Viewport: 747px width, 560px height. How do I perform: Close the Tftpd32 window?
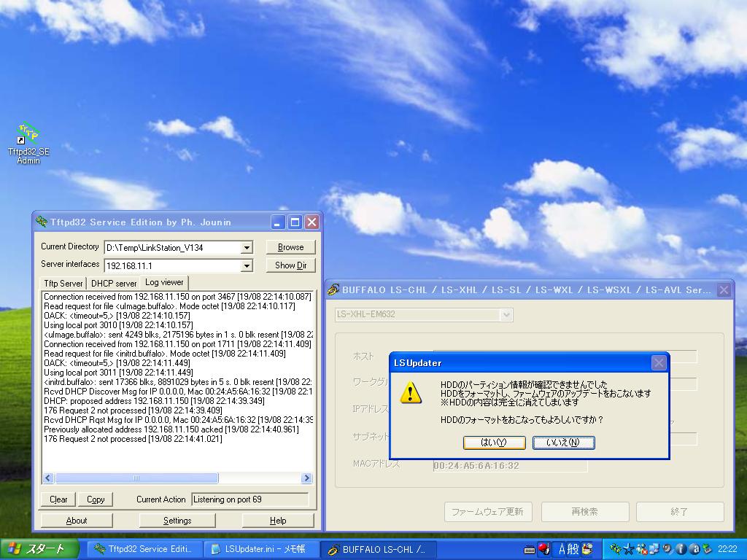[x=311, y=222]
